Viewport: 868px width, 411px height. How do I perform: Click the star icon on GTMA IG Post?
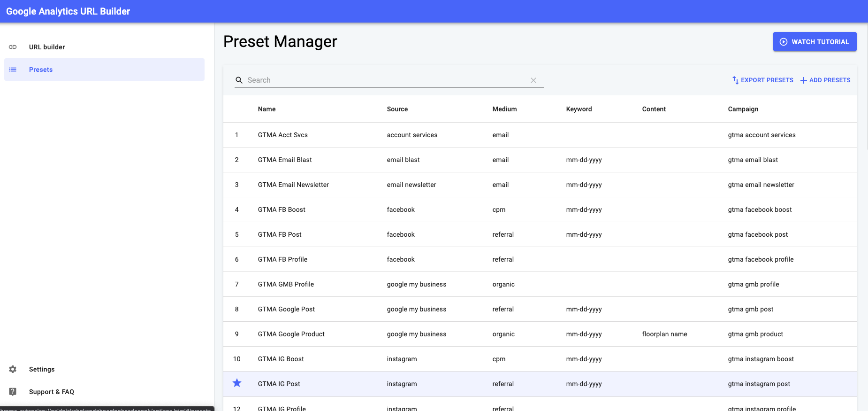tap(237, 383)
